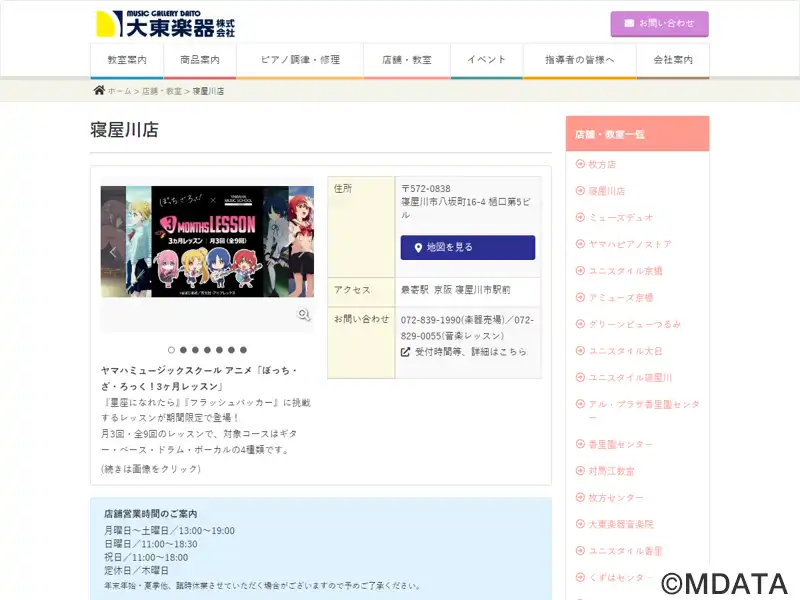Click arrow icon next to ミューズデュオ
Image resolution: width=800 pixels, height=600 pixels.
(580, 217)
